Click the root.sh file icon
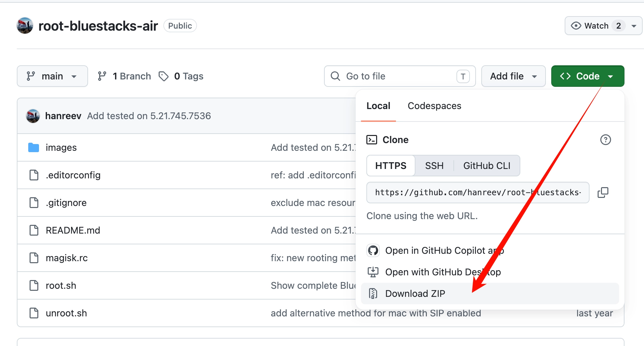This screenshot has height=346, width=644. 34,285
